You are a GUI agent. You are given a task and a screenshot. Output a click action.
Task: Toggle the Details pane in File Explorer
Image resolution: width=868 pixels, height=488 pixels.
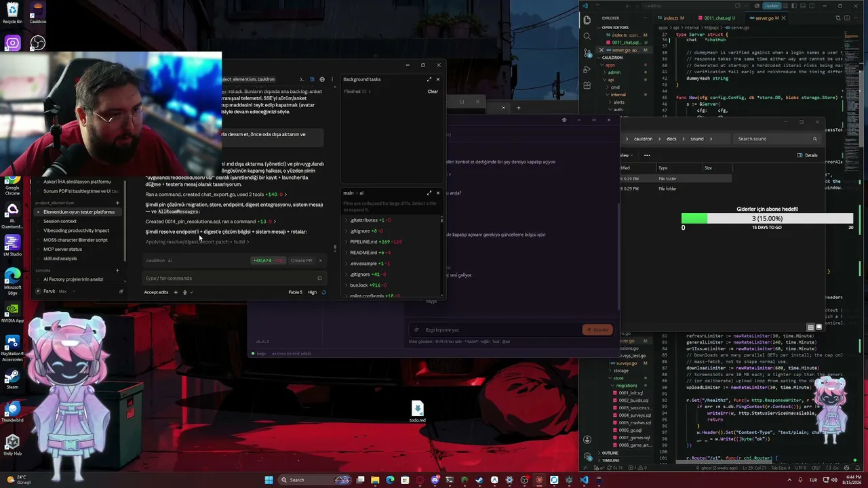coord(807,155)
